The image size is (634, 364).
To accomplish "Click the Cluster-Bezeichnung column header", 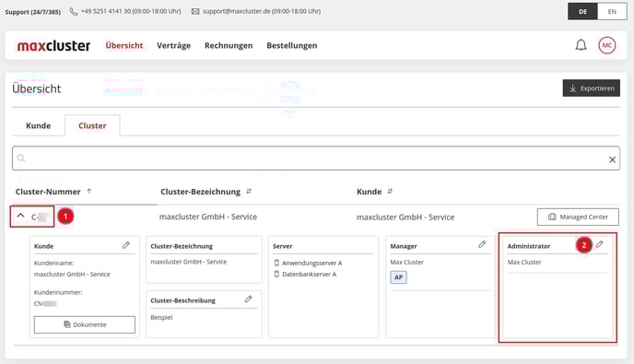I will point(201,192).
